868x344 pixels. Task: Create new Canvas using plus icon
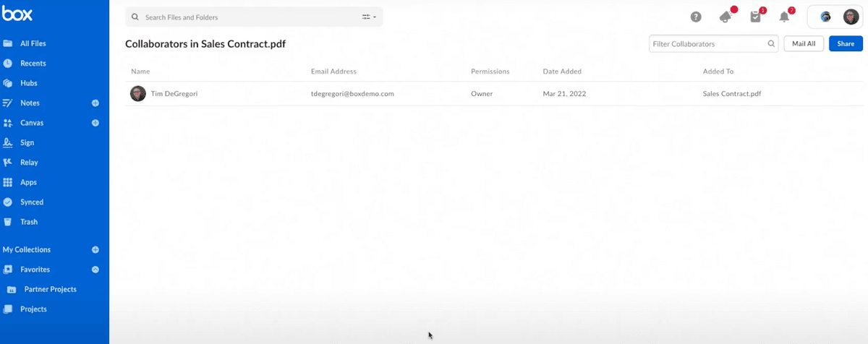click(x=95, y=123)
